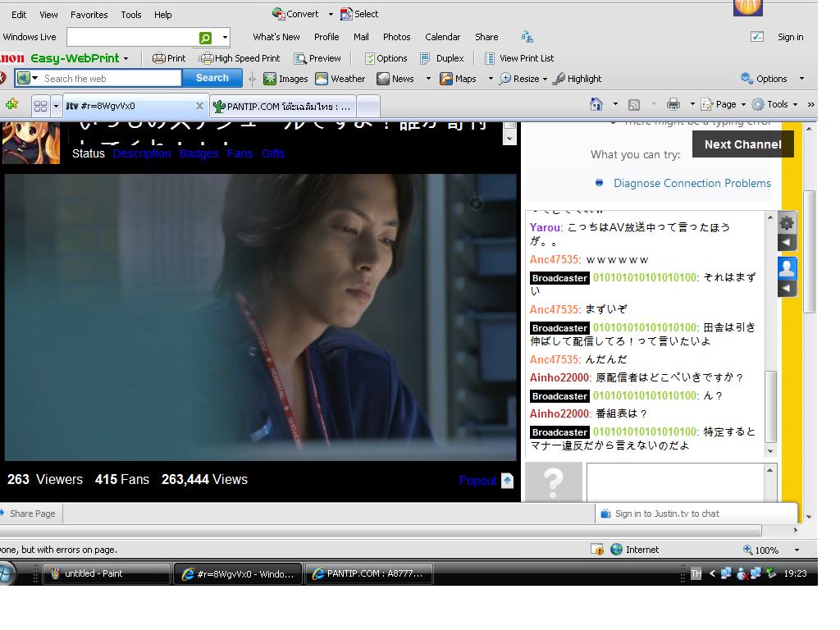Screen dimensions: 840x630
Task: Click Photos in Windows Live toolbar
Action: [x=396, y=37]
